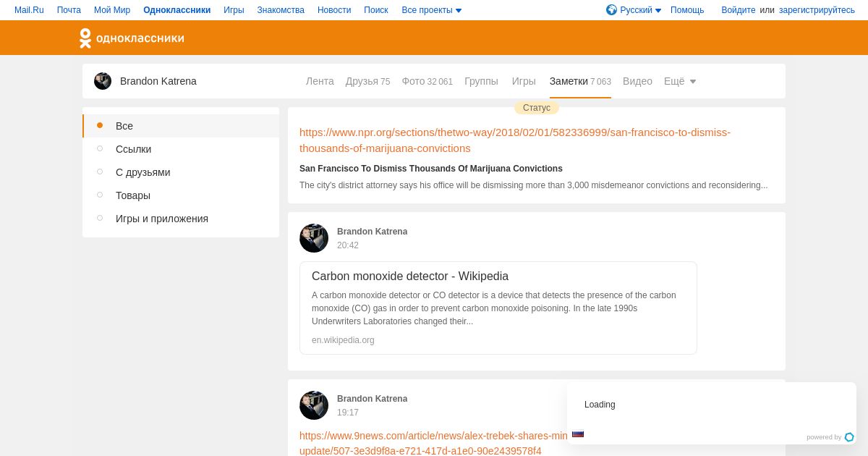Open Brandon Katrena name on 19:17 post
This screenshot has width=868, height=456.
(x=372, y=399)
